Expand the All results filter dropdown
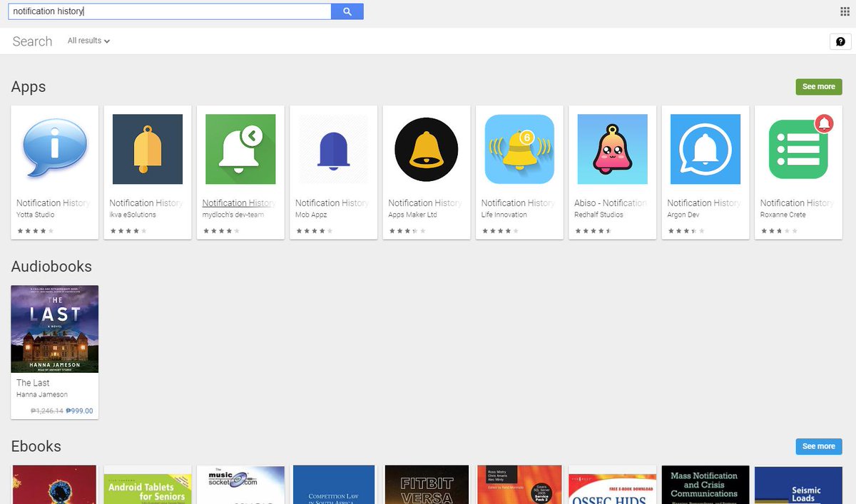Viewport: 856px width, 504px height. (x=88, y=41)
